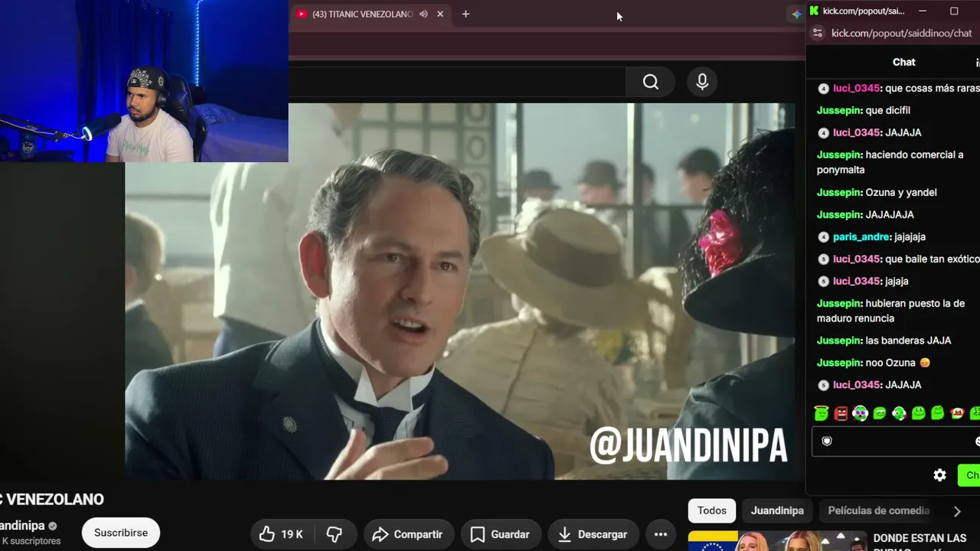Switch to the Titanic Venezolano tab
Image resolution: width=980 pixels, height=551 pixels.
coord(371,14)
